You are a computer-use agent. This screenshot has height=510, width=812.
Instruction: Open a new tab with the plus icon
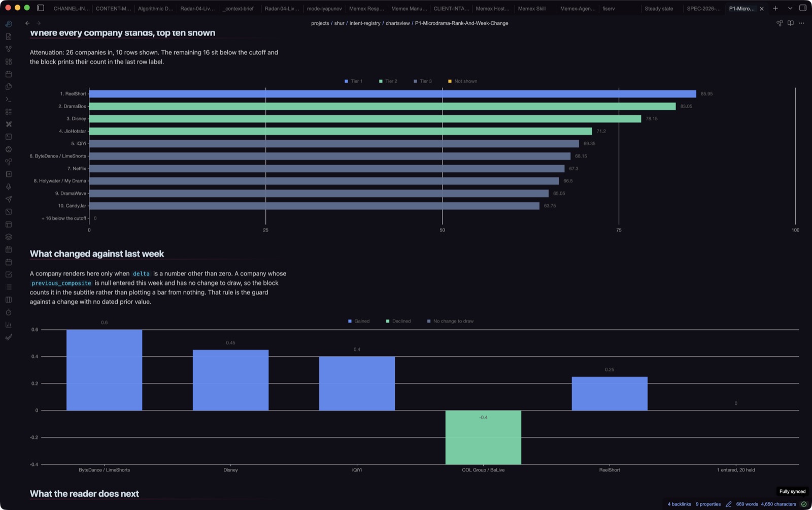(775, 8)
